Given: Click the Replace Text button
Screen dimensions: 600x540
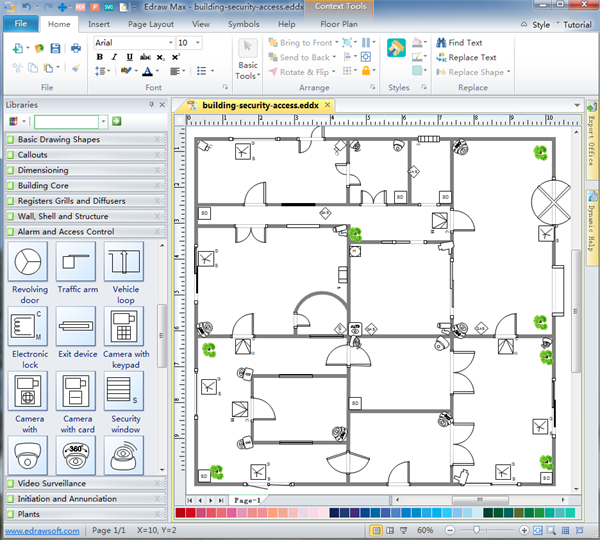Looking at the screenshot, I should point(471,58).
